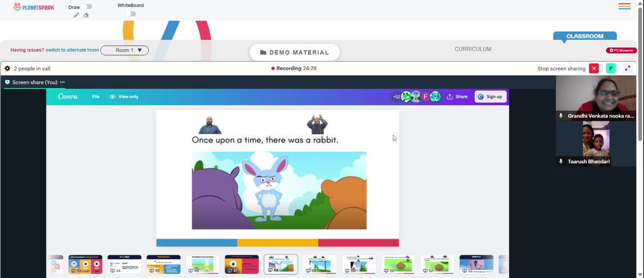This screenshot has width=644, height=278.
Task: Open the Canva File menu
Action: click(96, 97)
